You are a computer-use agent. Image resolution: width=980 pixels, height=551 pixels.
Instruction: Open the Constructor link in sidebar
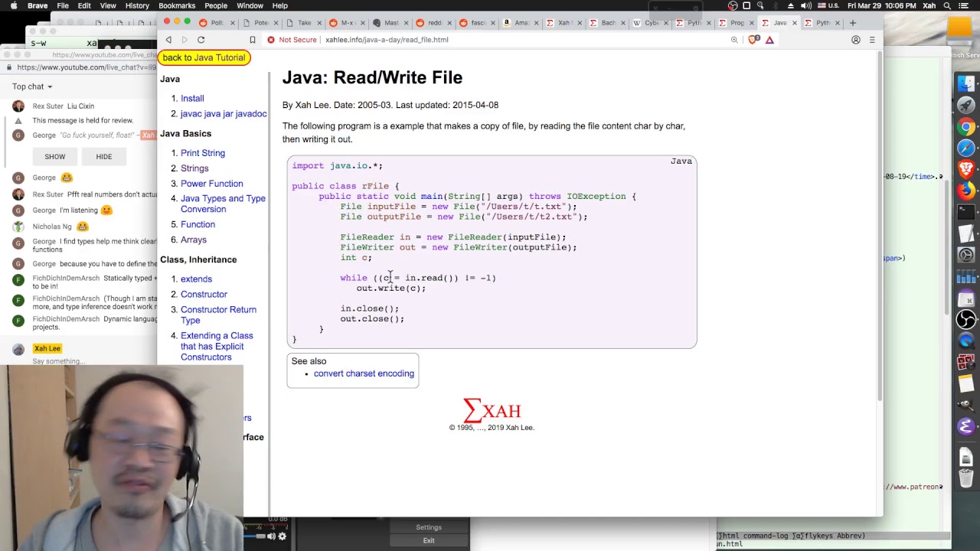[204, 294]
